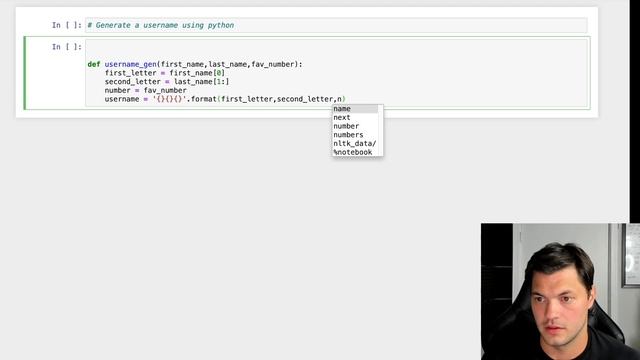Choose 'next' from the autocomplete suggestions
640x360 pixels.
[355, 118]
